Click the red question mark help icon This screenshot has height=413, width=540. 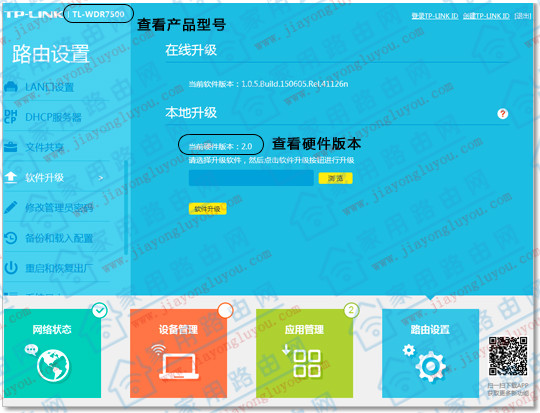pos(502,113)
